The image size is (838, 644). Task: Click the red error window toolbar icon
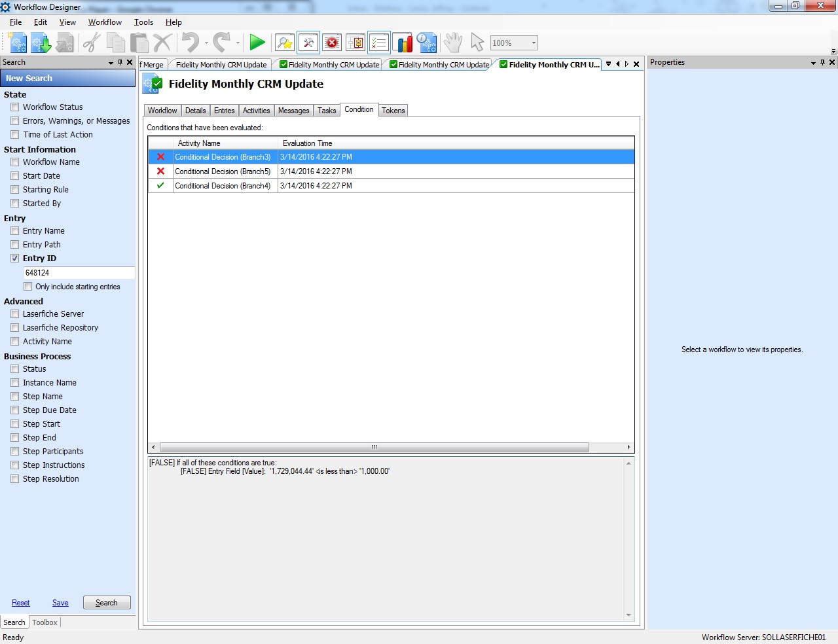point(332,43)
